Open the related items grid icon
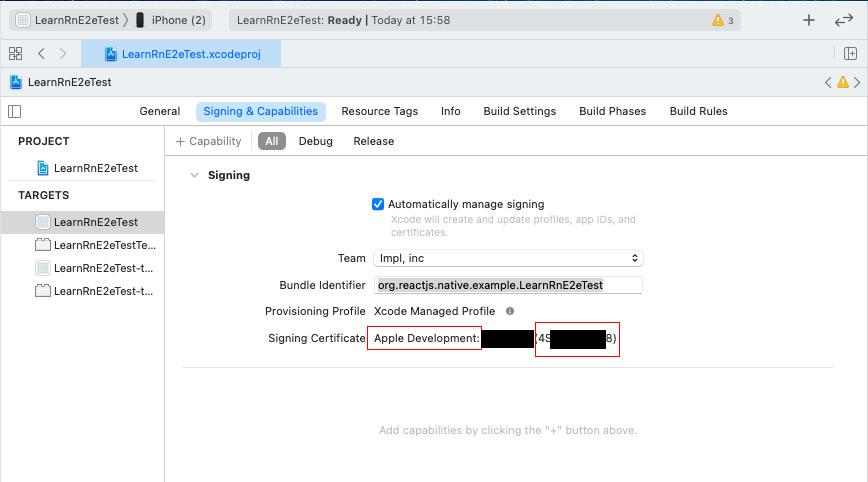 pos(16,54)
